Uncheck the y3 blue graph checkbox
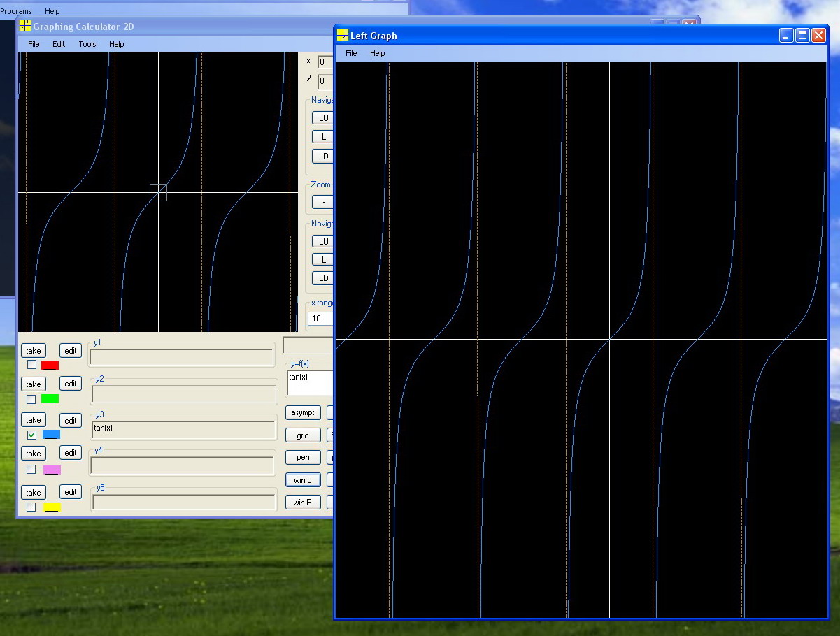Viewport: 840px width, 636px height. [31, 435]
